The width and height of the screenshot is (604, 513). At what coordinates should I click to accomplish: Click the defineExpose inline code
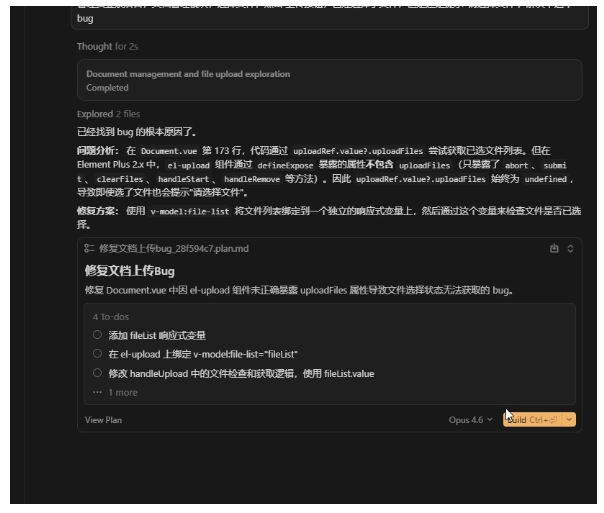coord(285,165)
